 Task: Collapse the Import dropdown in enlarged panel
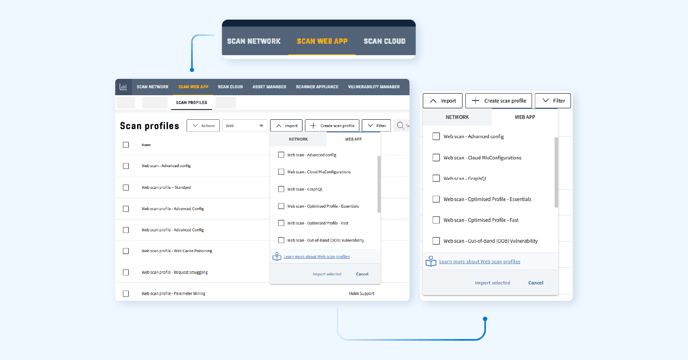pyautogui.click(x=443, y=101)
